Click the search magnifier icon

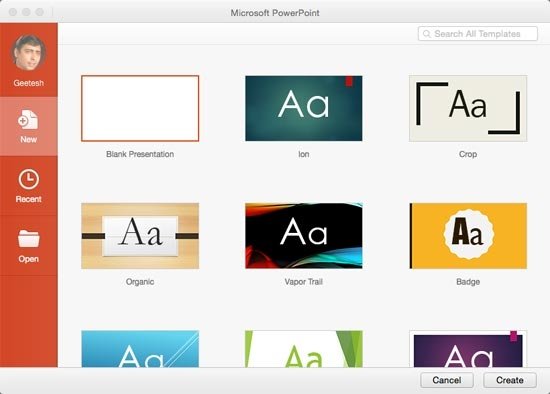pos(427,34)
